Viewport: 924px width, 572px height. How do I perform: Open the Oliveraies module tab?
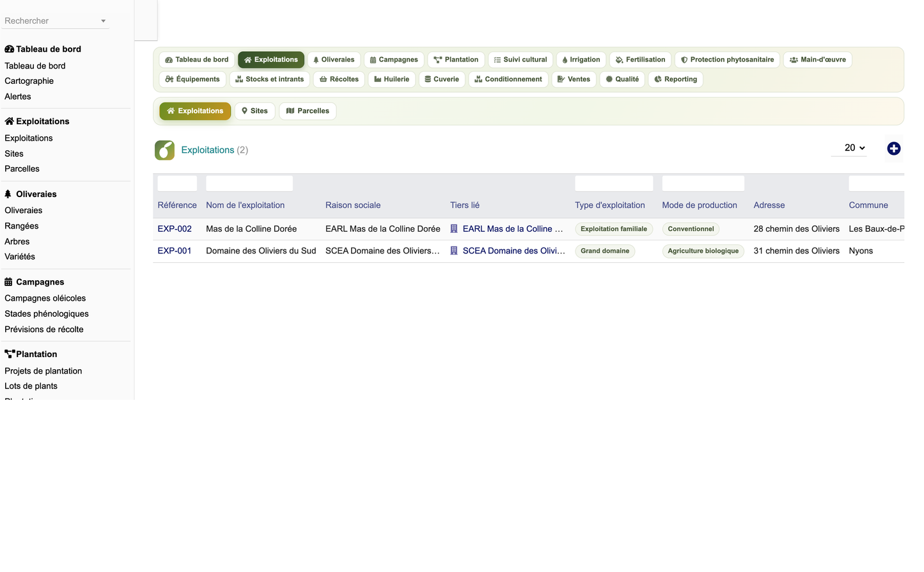334,60
